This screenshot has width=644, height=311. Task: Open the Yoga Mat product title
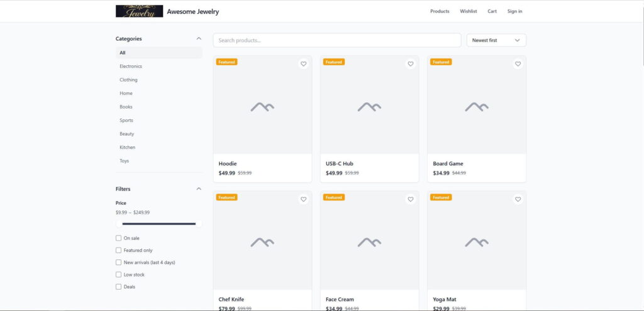pos(445,300)
